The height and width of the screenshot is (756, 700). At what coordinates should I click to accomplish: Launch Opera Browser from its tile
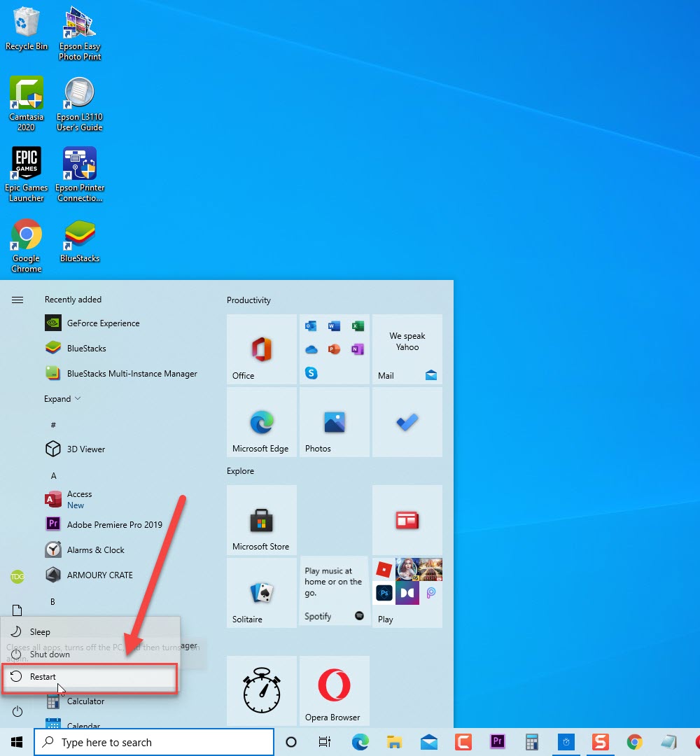(334, 691)
